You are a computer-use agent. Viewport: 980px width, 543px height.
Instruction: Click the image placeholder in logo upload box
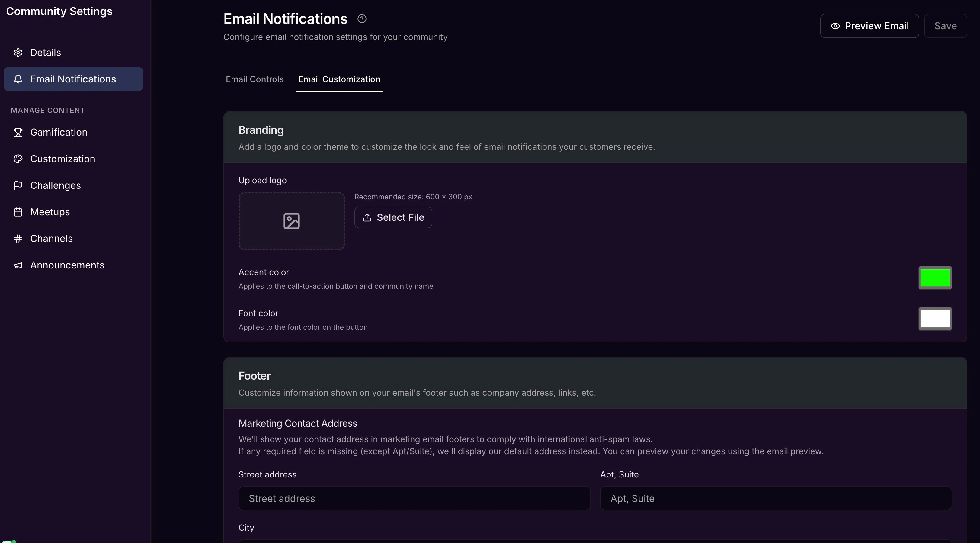(x=291, y=221)
